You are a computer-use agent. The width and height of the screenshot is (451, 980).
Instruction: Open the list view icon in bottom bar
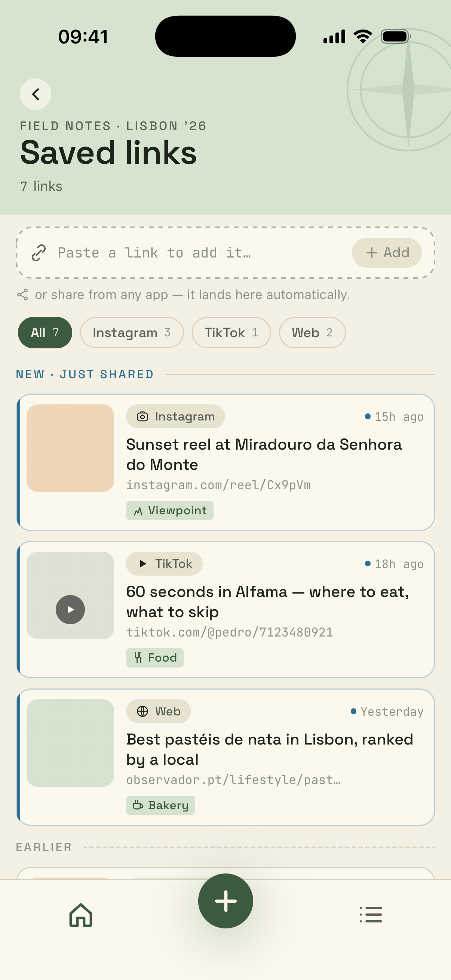click(x=371, y=915)
